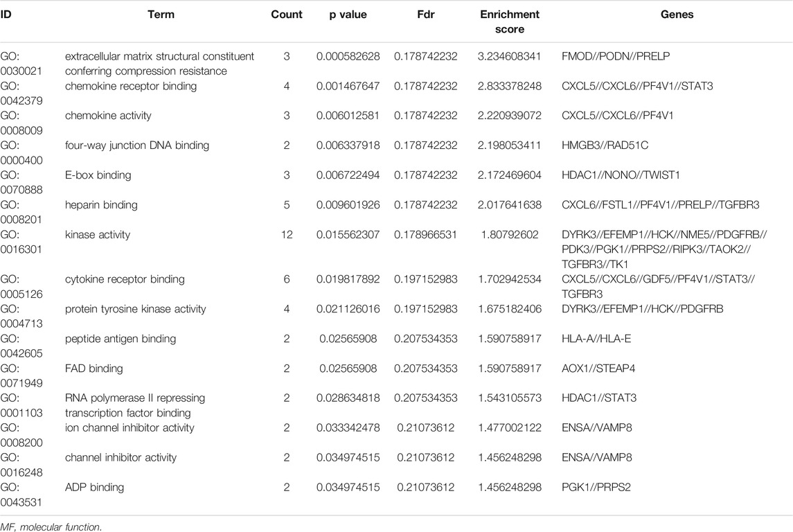Click term 'ADP binding'

click(x=94, y=488)
